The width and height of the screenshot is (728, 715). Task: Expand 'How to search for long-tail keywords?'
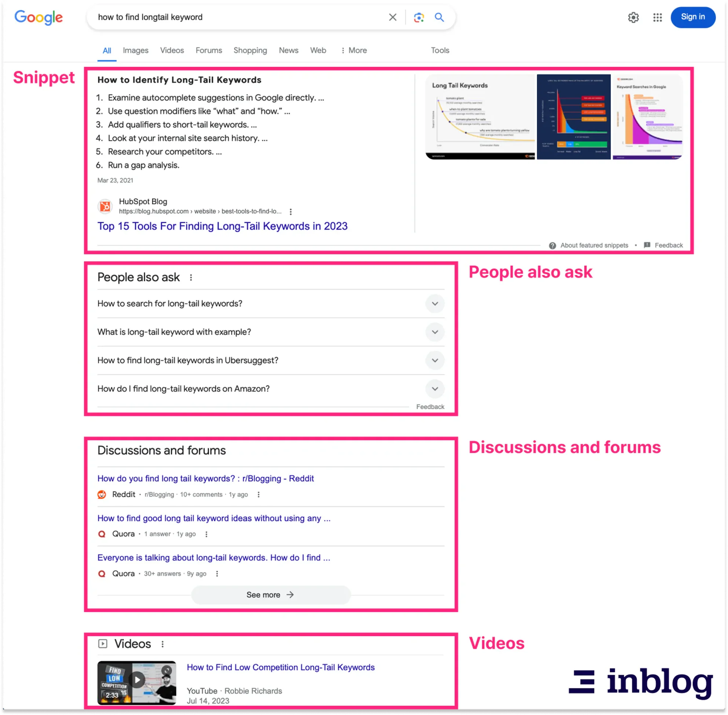435,304
